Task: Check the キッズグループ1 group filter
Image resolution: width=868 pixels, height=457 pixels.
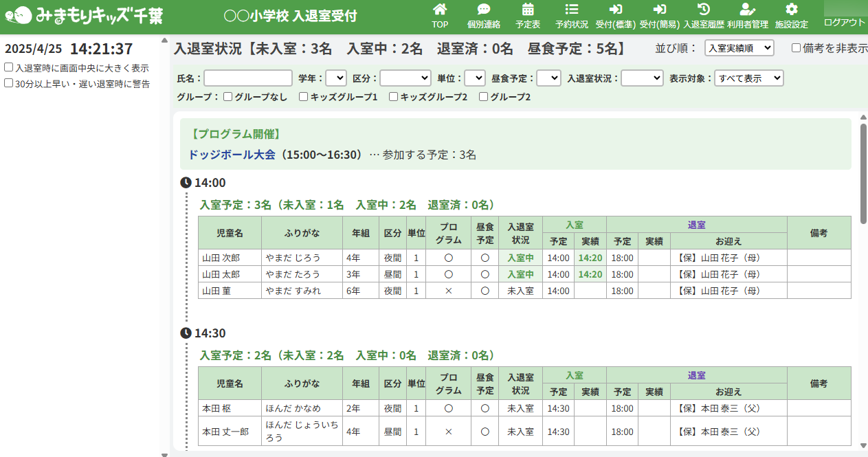Action: 303,97
